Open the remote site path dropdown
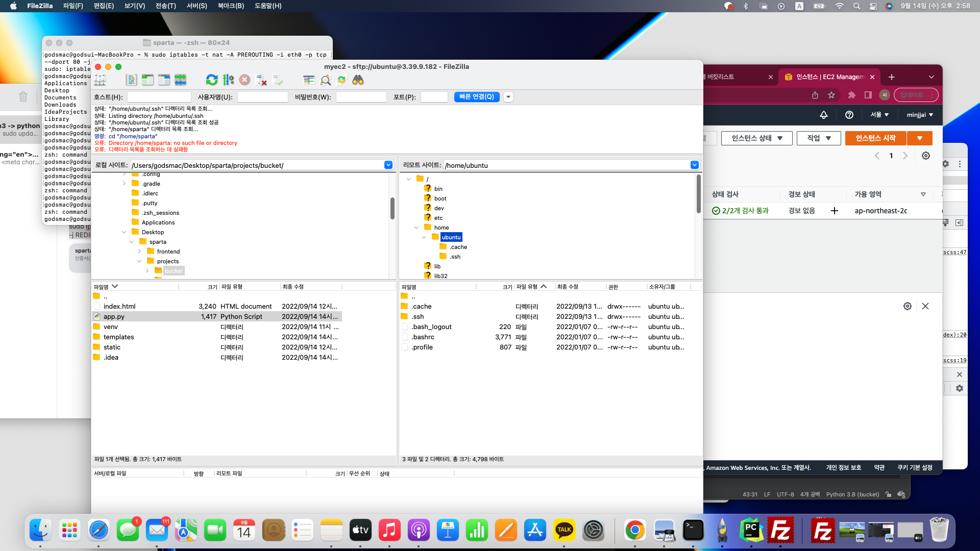Screen dimensions: 980x551 tap(695, 165)
